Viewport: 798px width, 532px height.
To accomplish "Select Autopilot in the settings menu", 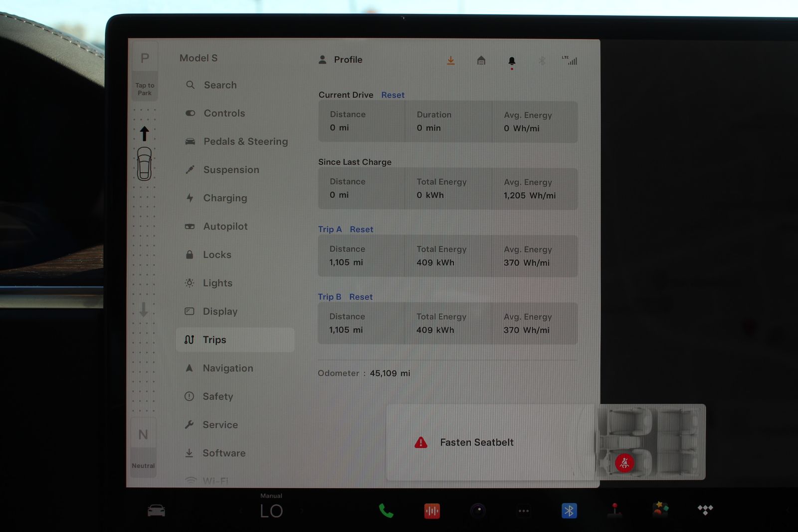I will (225, 226).
